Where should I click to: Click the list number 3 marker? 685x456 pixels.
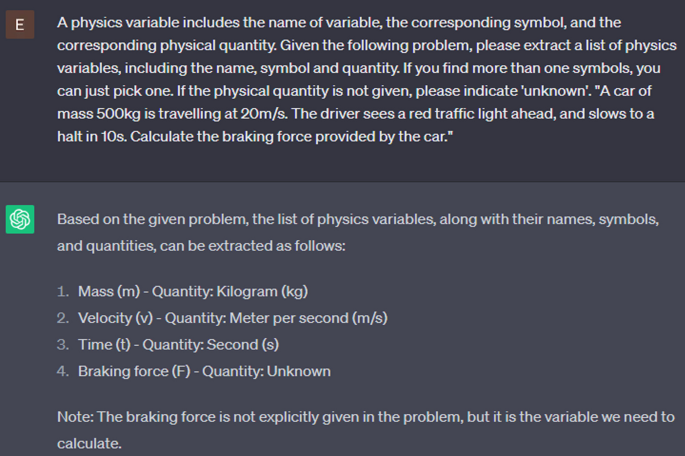click(x=63, y=344)
